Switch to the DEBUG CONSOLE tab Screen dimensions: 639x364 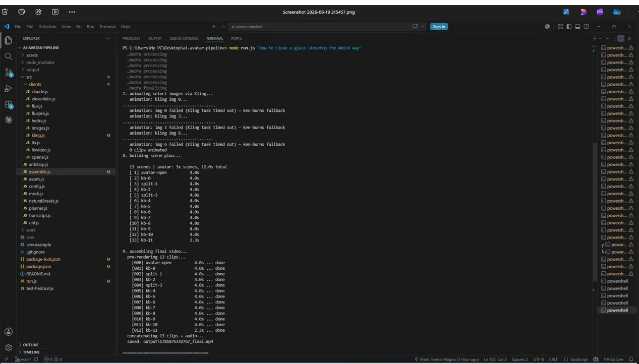click(184, 38)
